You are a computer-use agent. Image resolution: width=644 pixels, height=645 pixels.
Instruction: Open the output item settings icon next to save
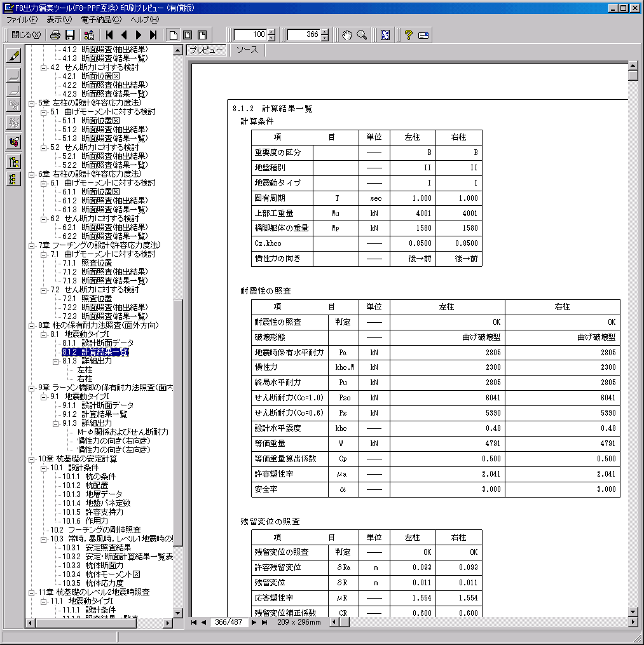[89, 35]
